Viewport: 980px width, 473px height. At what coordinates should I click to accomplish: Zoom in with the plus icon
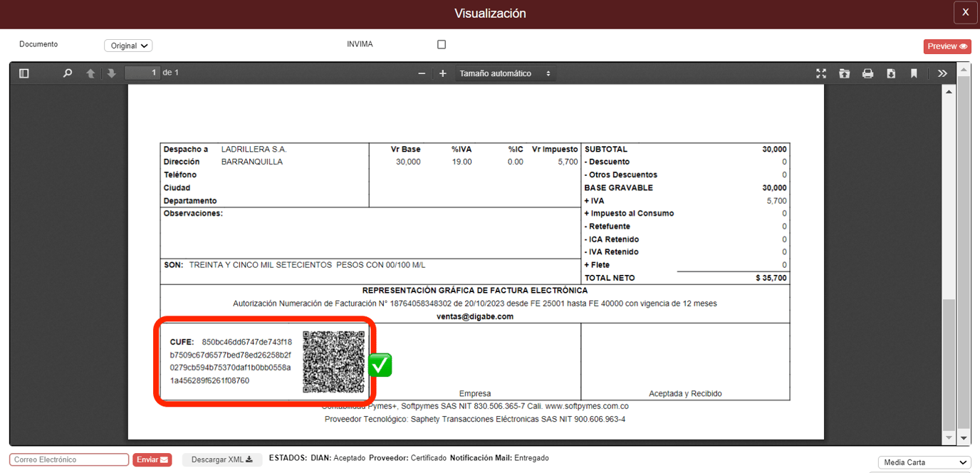[442, 73]
